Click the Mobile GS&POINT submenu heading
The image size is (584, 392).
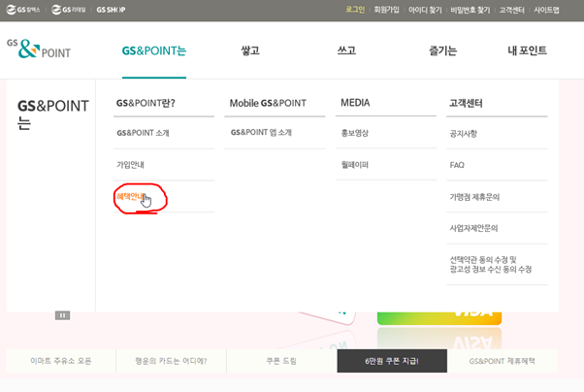[x=268, y=103]
